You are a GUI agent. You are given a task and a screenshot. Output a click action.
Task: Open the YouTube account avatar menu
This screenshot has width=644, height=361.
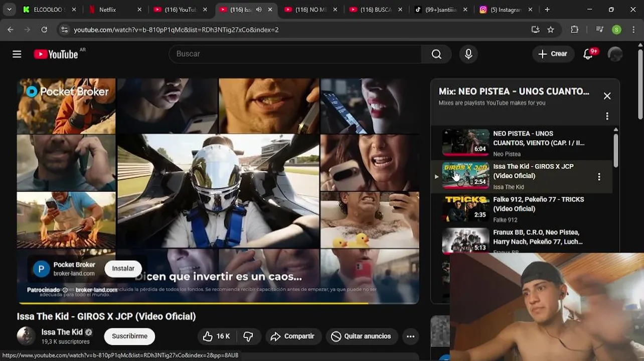click(x=615, y=54)
